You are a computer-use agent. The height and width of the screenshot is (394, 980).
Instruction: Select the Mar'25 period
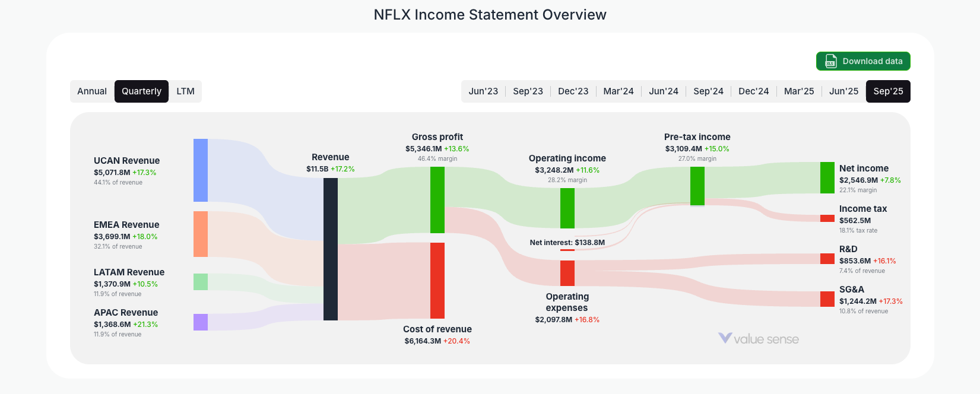click(x=798, y=91)
